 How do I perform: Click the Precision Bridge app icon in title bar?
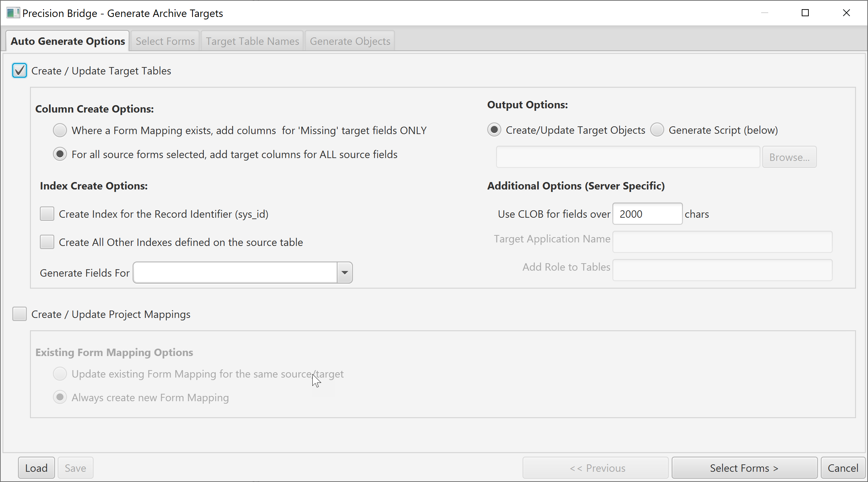click(13, 13)
